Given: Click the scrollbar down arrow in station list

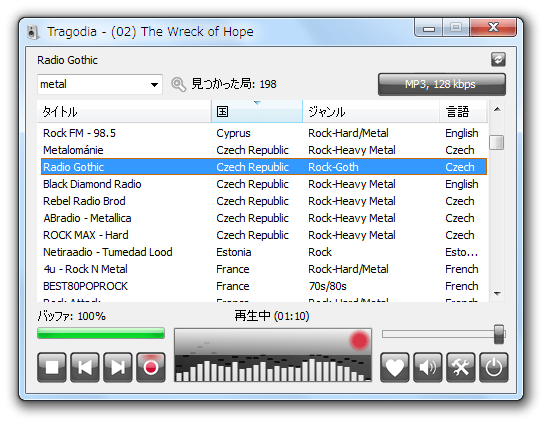Looking at the screenshot, I should click(497, 294).
